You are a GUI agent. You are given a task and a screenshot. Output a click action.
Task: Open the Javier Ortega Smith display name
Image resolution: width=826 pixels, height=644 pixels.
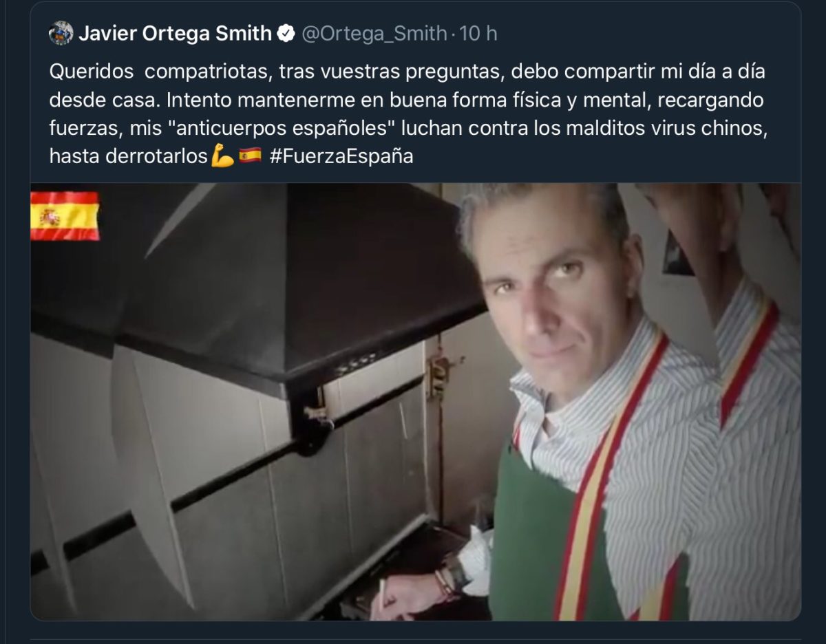(x=175, y=33)
